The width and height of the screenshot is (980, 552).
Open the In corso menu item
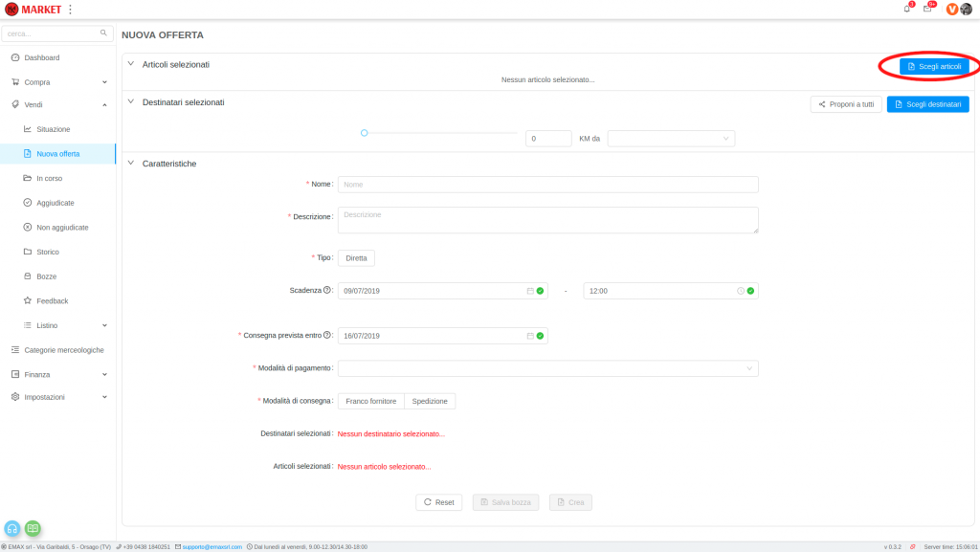tap(48, 178)
